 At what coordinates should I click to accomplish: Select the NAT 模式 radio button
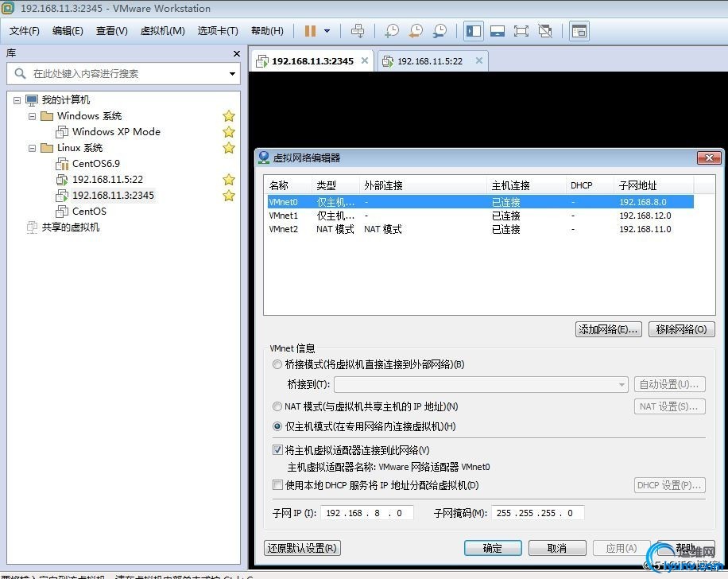[277, 406]
